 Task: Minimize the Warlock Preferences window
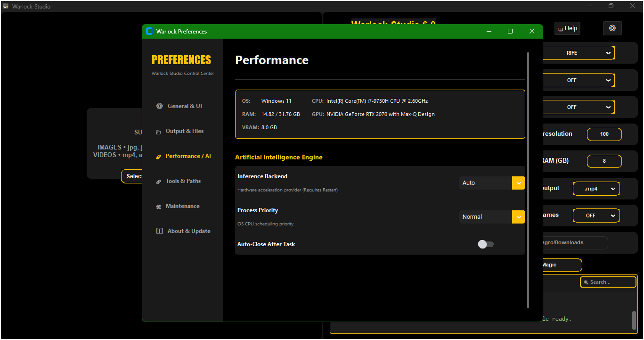[x=489, y=32]
